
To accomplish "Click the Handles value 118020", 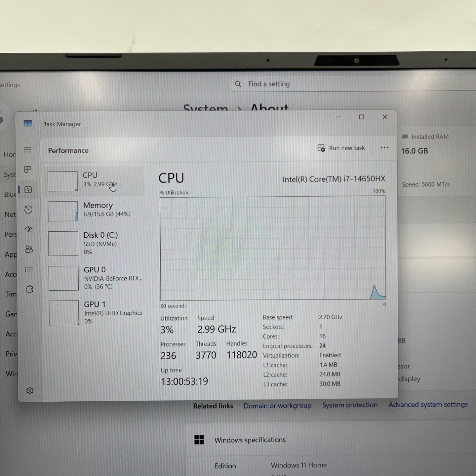I will pyautogui.click(x=241, y=355).
